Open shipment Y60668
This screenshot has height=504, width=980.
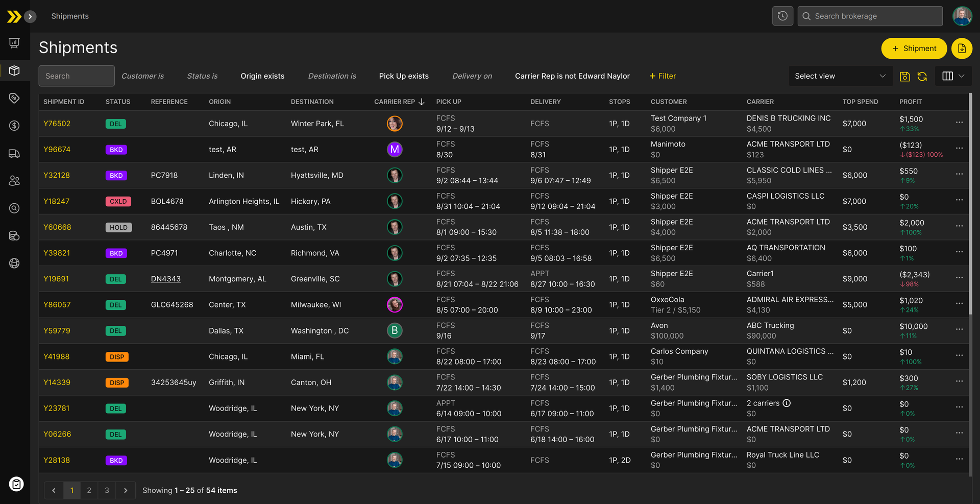tap(57, 227)
